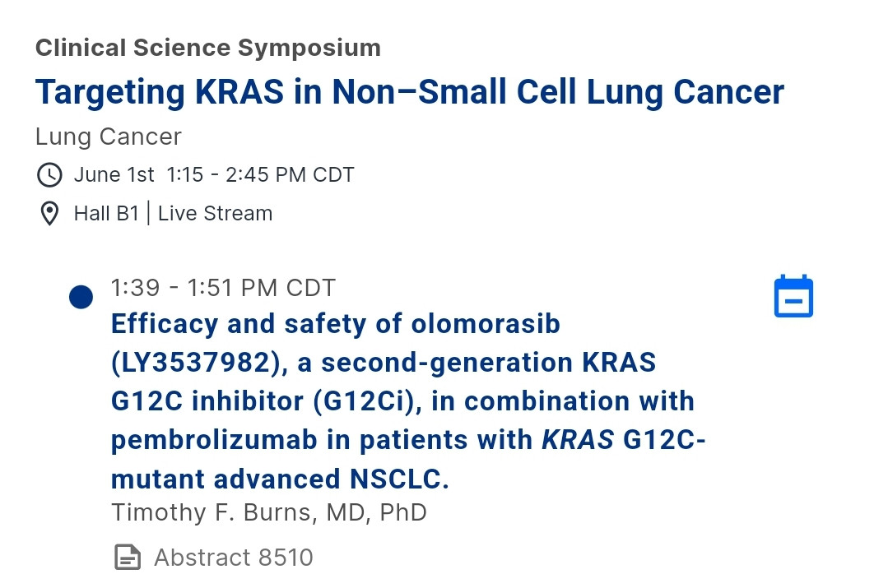The image size is (888, 588).
Task: Click the blue timeline dot for 1:39 talk
Action: [81, 297]
